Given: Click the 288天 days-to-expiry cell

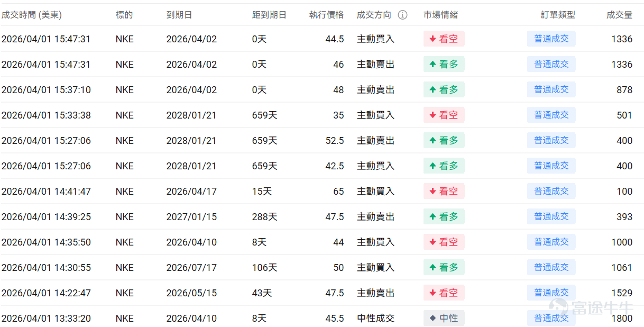Looking at the screenshot, I should [x=264, y=217].
